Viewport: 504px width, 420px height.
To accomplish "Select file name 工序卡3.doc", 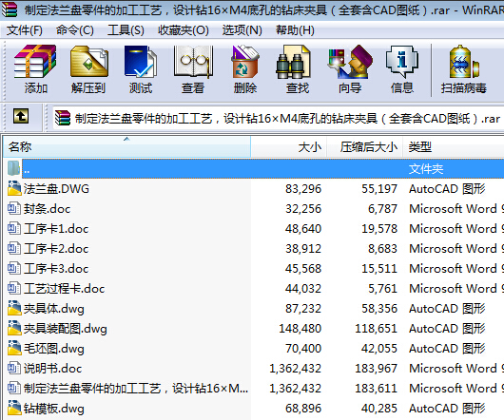I will (x=56, y=269).
